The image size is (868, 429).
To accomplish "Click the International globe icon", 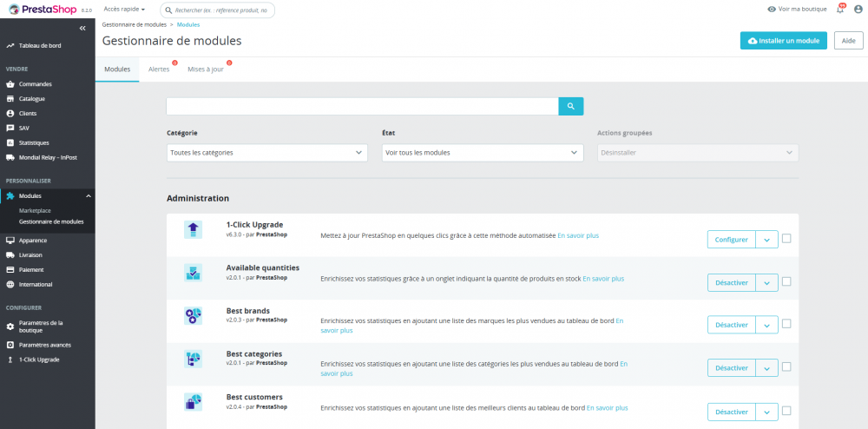I will (10, 285).
